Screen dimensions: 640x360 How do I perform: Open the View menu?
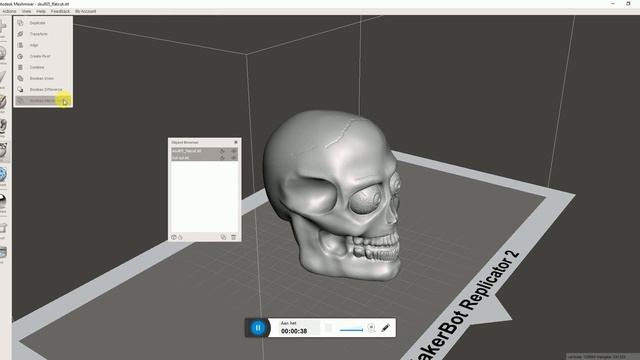[26, 11]
